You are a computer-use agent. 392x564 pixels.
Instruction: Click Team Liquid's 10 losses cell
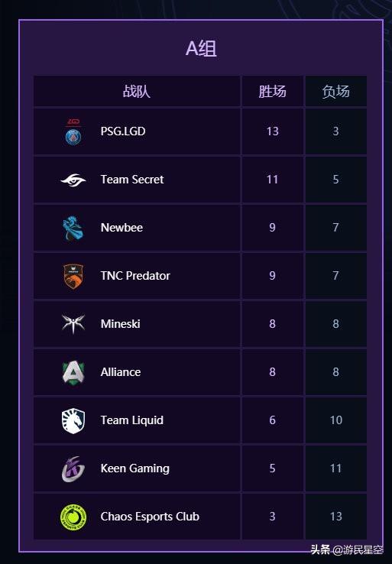coord(336,420)
